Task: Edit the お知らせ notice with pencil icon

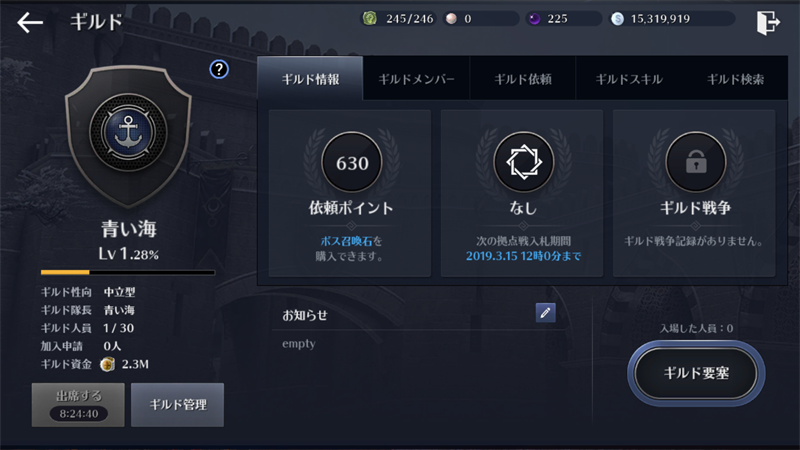Action: (x=545, y=313)
